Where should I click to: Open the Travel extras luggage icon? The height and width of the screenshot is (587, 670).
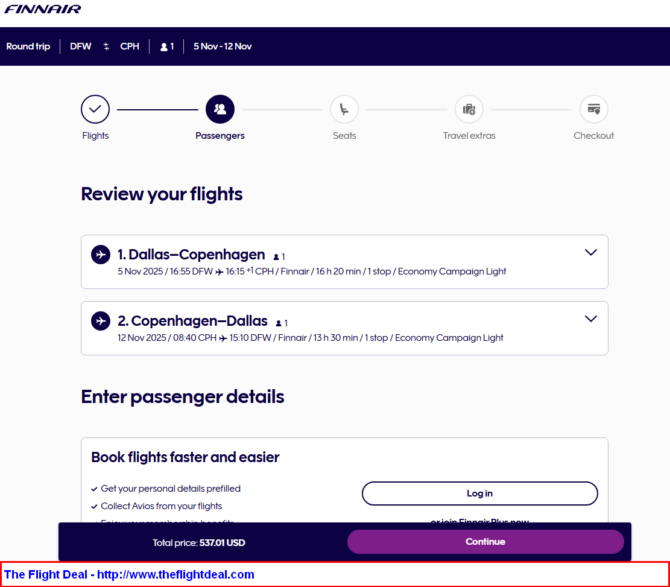pos(469,109)
